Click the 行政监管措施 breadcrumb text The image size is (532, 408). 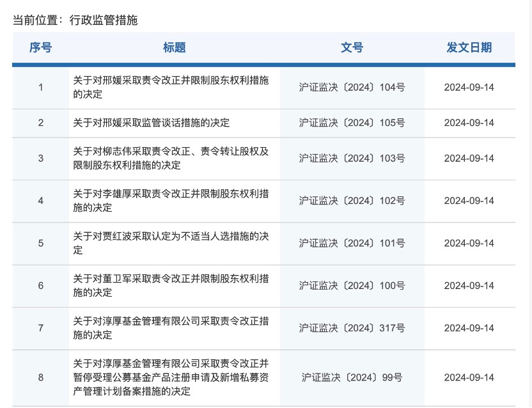(104, 20)
